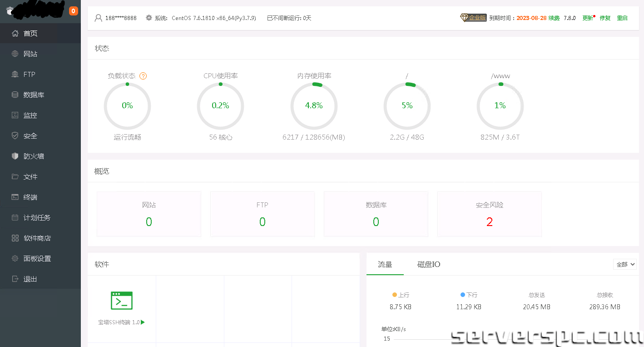Viewport: 644px width, 347px height.
Task: Click the orange notification badge showing 0
Action: (74, 11)
